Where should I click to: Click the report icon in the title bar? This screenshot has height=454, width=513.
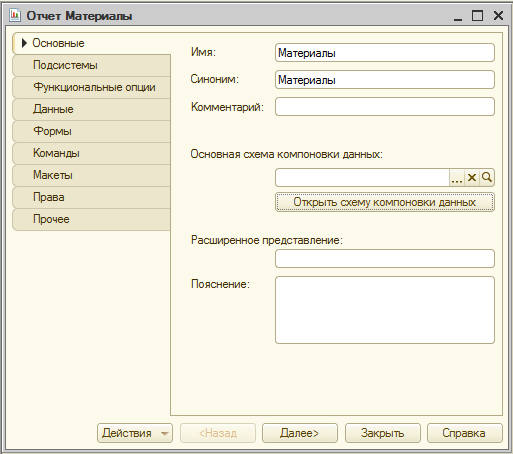pyautogui.click(x=15, y=15)
